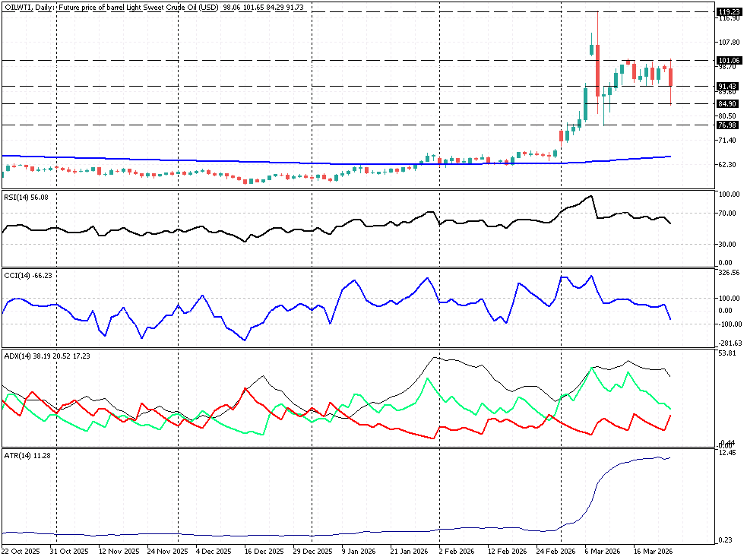Select the 6 Mar 2026 date label
The width and height of the screenshot is (747, 560).
pyautogui.click(x=603, y=551)
